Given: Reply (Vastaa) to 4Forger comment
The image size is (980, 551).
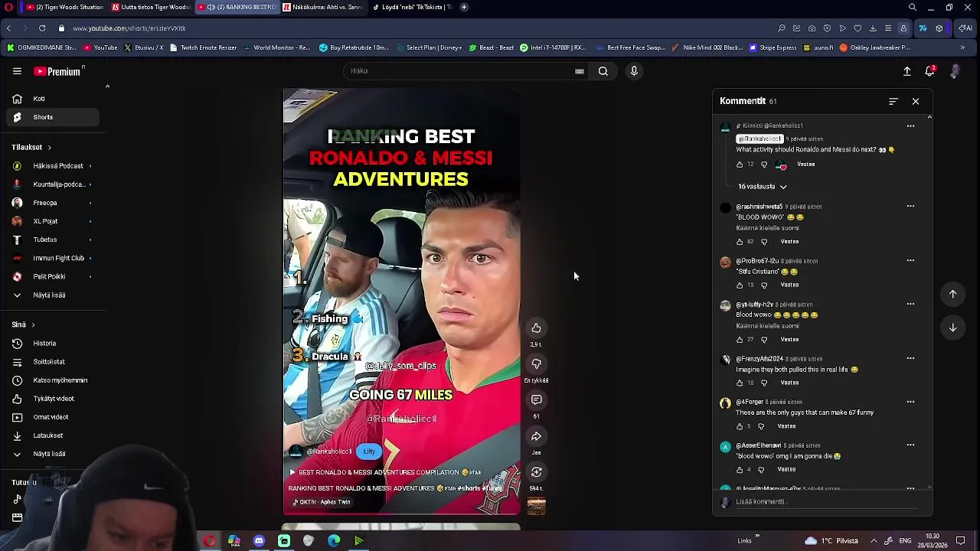Looking at the screenshot, I should 786,426.
